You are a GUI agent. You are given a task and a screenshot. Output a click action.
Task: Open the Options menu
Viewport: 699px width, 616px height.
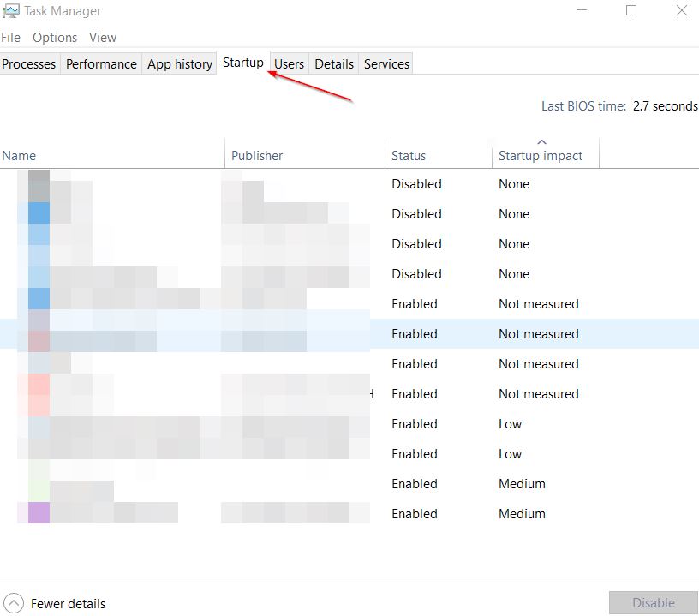click(x=54, y=38)
